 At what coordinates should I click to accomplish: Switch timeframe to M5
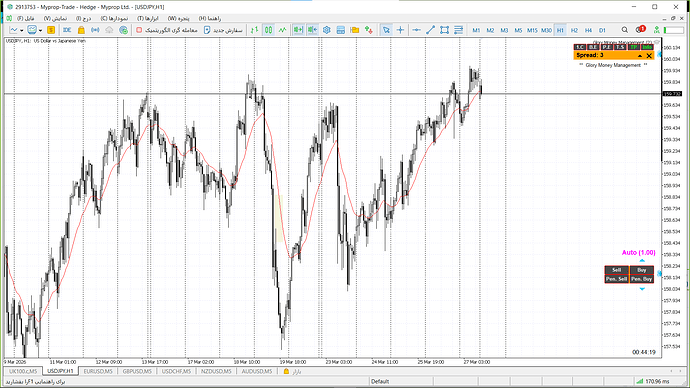(x=518, y=30)
